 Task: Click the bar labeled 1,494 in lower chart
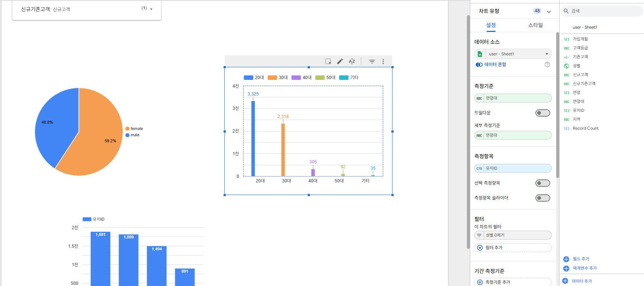tap(157, 266)
